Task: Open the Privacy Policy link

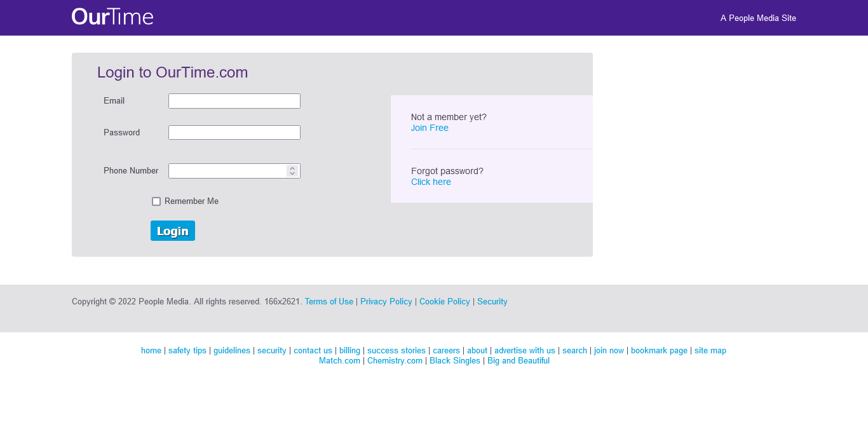Action: (x=386, y=302)
